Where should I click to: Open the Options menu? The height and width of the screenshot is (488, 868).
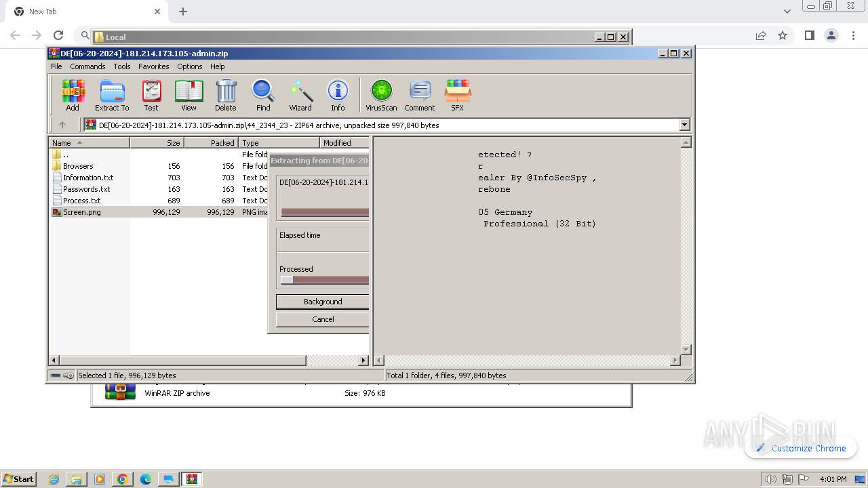point(190,66)
